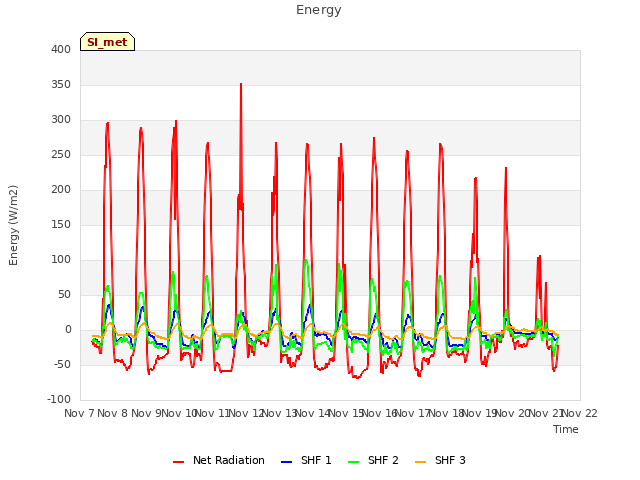Toggle the SHF 2 legend entry
The height and width of the screenshot is (480, 640).
tap(373, 460)
